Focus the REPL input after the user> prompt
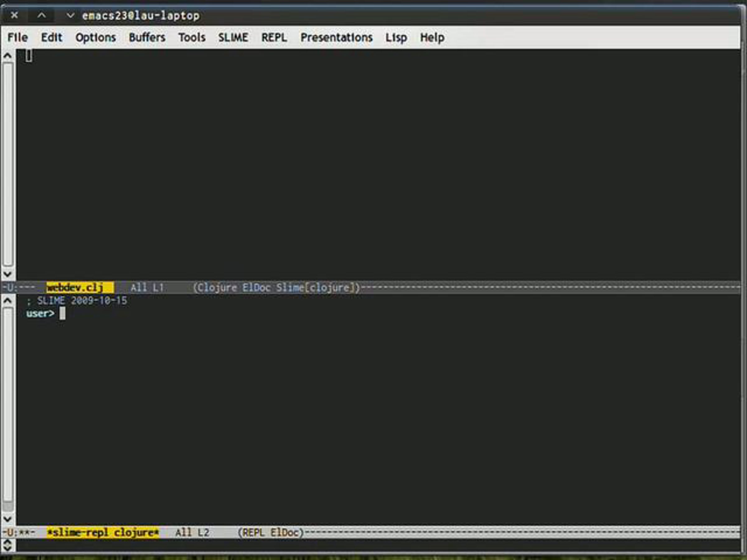 pyautogui.click(x=63, y=314)
